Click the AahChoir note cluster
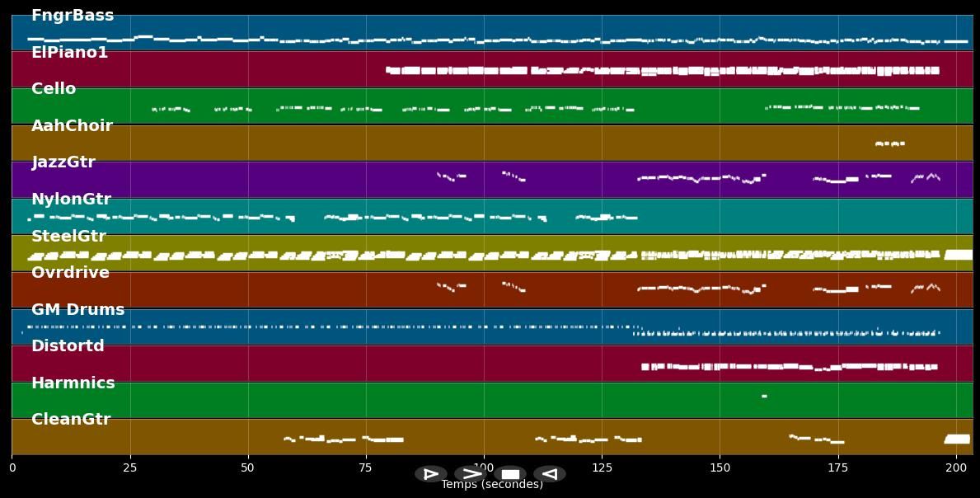 point(889,143)
